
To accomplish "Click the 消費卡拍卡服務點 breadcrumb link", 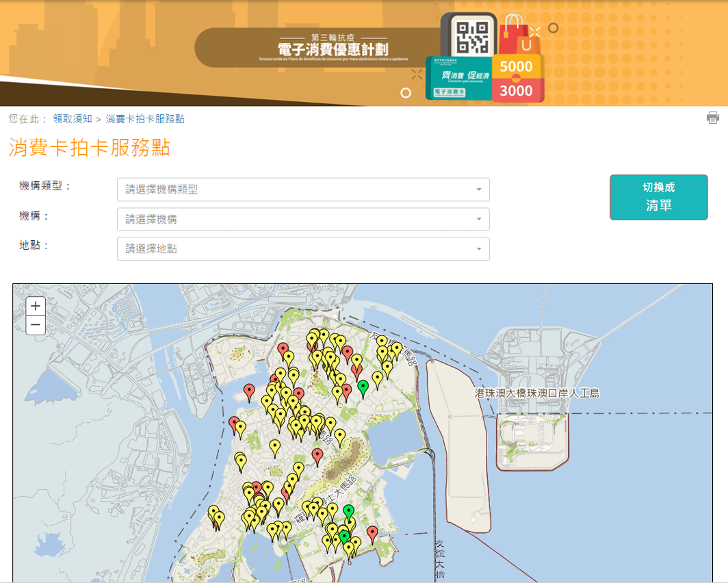I will [145, 119].
